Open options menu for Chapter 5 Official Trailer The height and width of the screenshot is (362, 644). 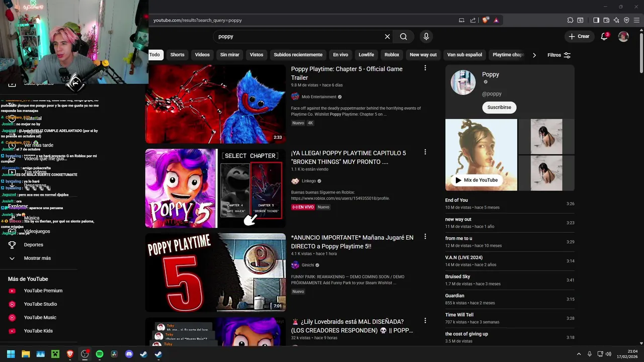click(x=425, y=68)
